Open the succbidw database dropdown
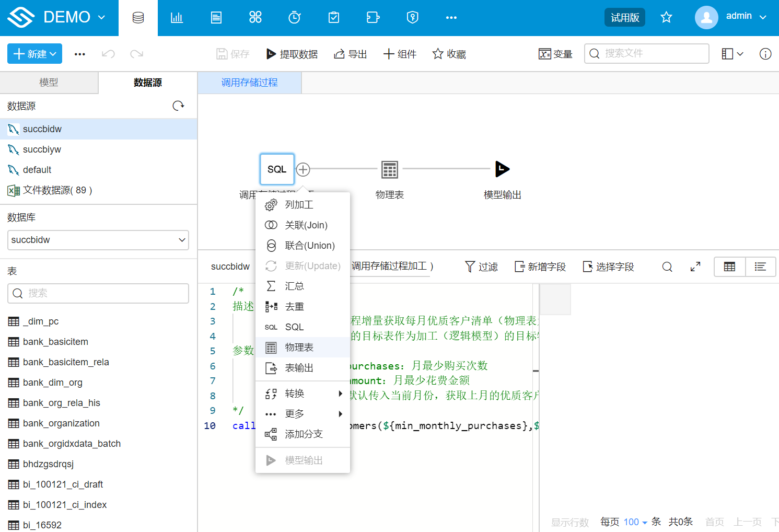 [98, 240]
